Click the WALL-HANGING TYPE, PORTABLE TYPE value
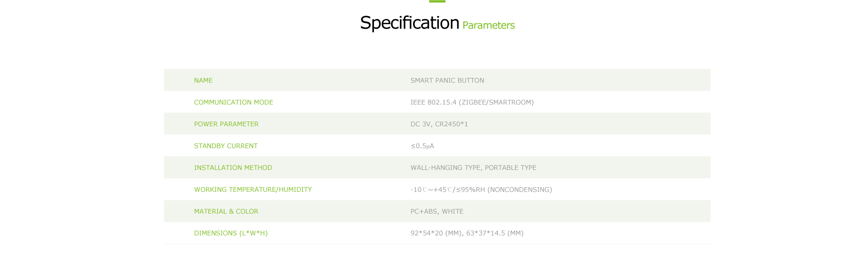Viewport: 868px width, 261px height. pos(473,168)
